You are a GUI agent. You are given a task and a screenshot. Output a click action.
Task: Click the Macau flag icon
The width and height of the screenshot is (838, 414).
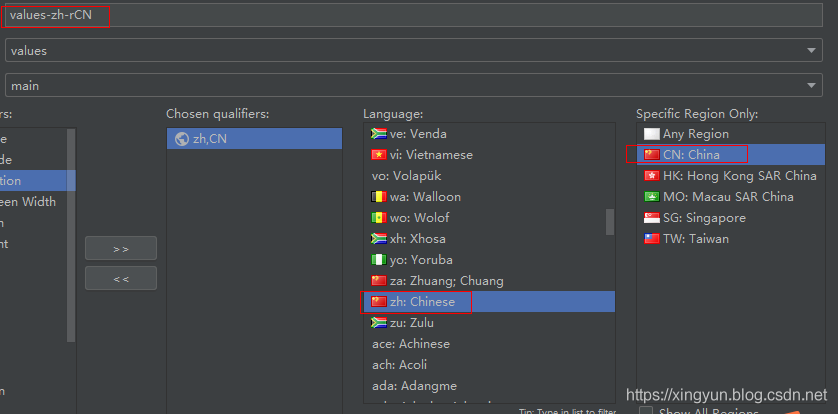pos(652,197)
